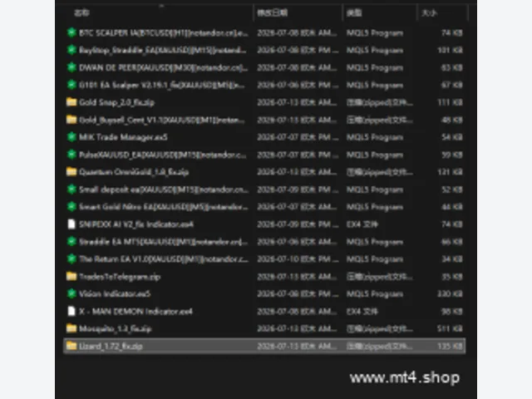The width and height of the screenshot is (532, 399).
Task: Select file name BuyStop_Straddle_EA[XAUUSD][M15]
Action: [163, 50]
